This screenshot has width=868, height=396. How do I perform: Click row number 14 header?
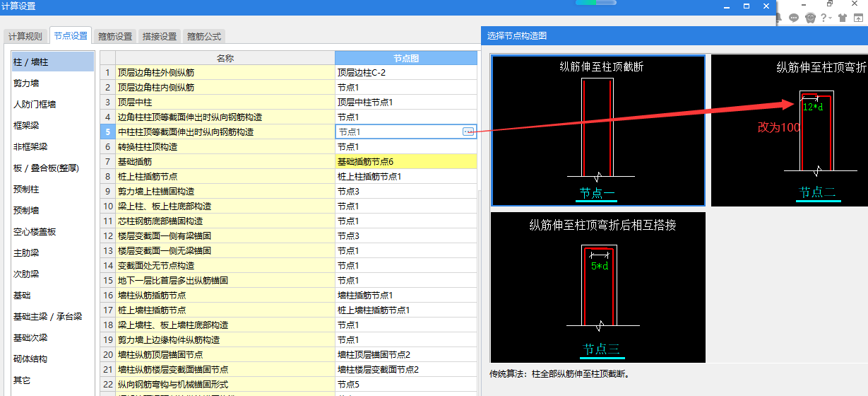click(107, 265)
